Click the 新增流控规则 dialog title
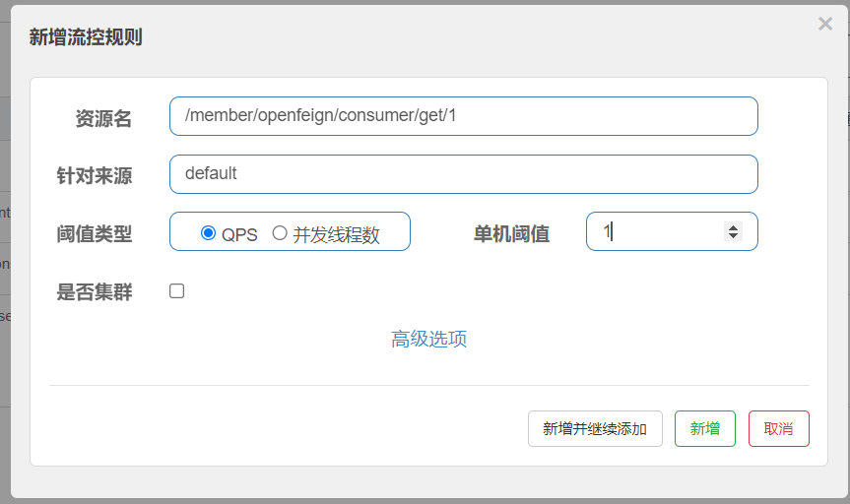 click(86, 37)
